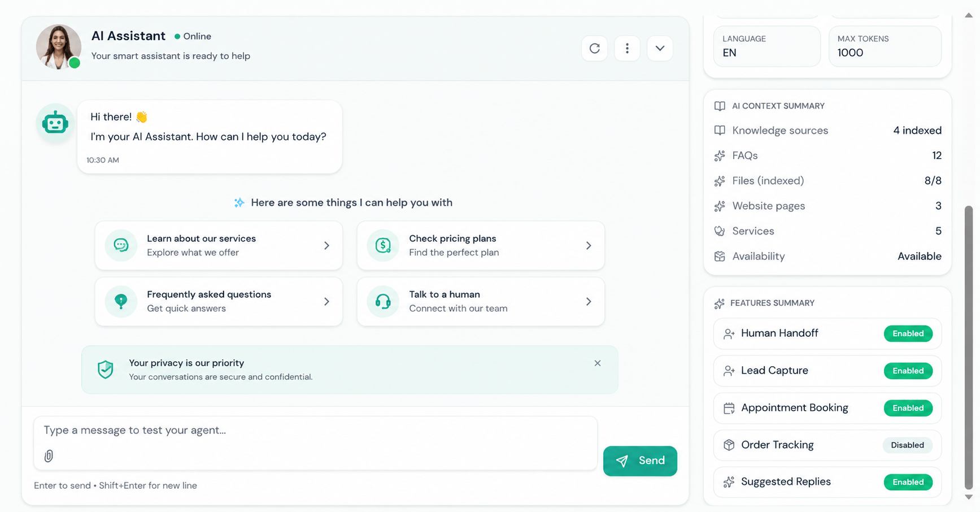980x512 pixels.
Task: Click the '4 indexed' knowledge sources value
Action: (917, 131)
